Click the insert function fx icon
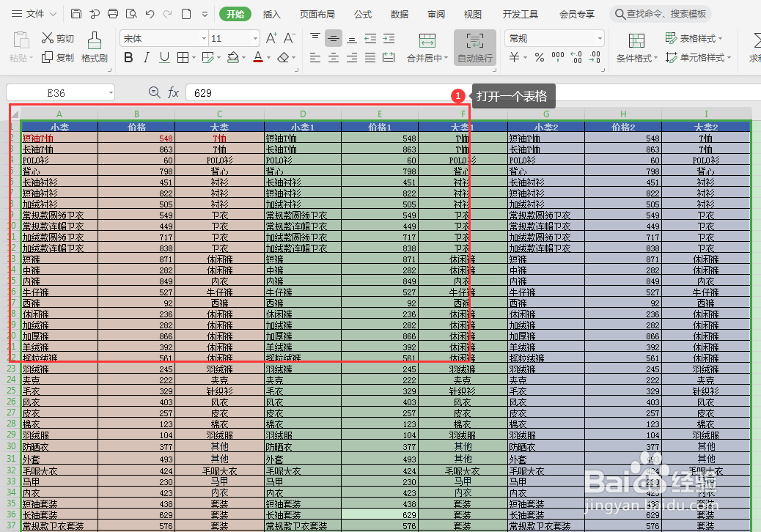 (173, 92)
